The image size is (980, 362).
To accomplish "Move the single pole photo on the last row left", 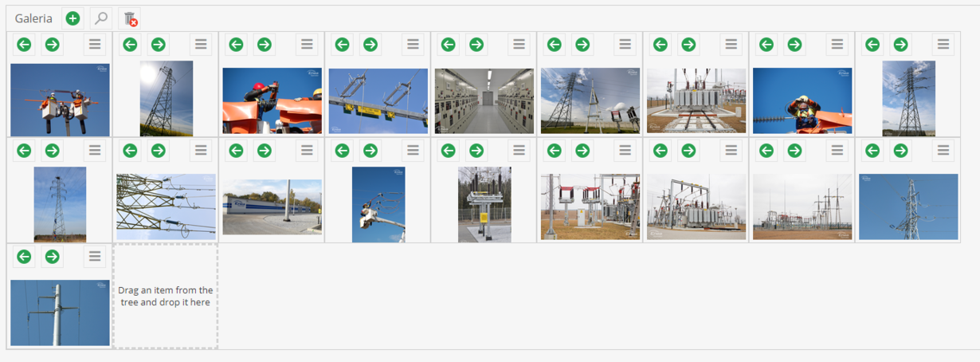I will click(24, 257).
